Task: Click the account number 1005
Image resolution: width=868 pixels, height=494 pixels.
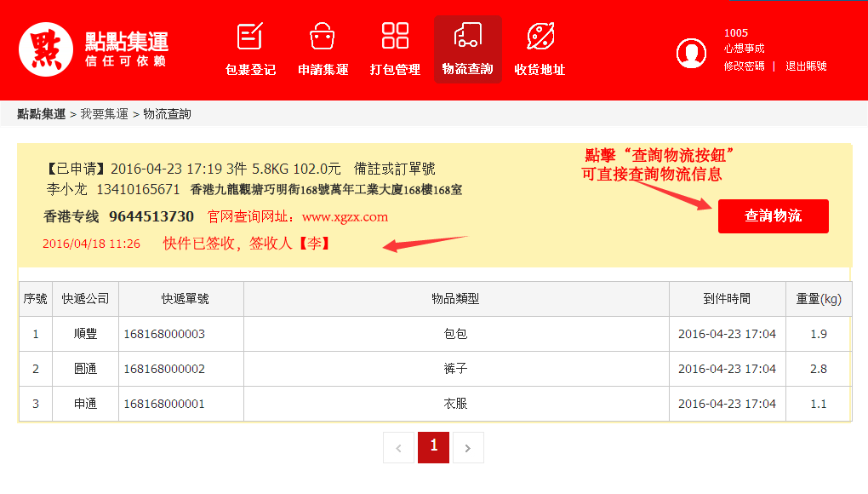Action: [736, 33]
